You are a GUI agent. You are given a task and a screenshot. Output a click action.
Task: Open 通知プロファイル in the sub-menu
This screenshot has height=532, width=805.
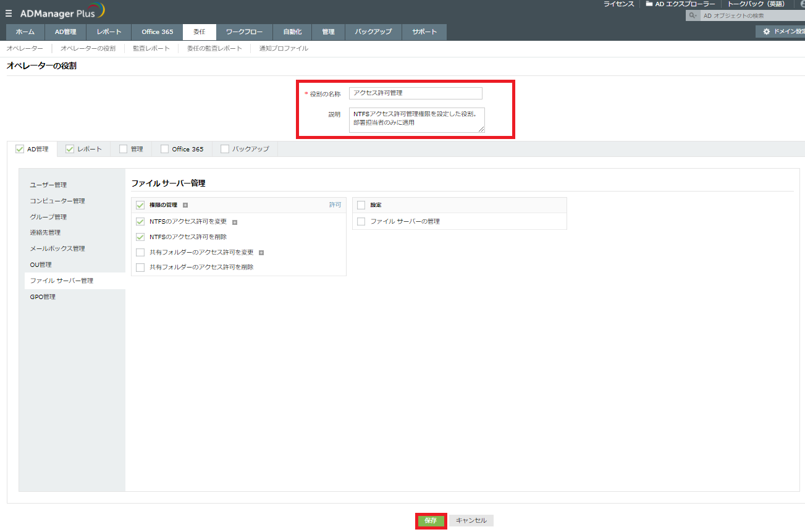click(x=284, y=48)
